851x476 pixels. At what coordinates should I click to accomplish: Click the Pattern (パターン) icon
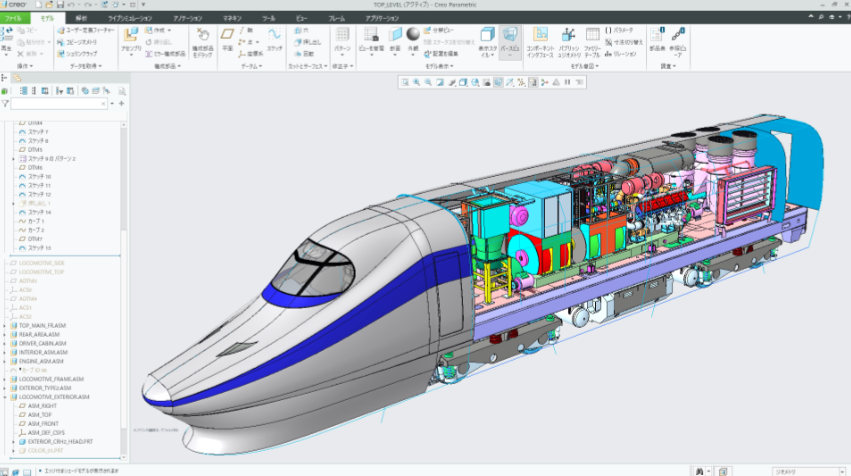click(x=343, y=38)
